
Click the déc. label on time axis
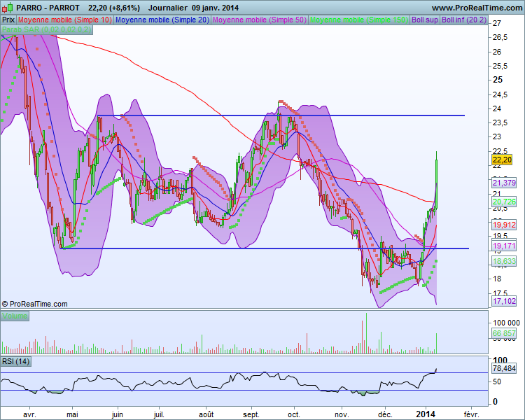[x=385, y=414]
